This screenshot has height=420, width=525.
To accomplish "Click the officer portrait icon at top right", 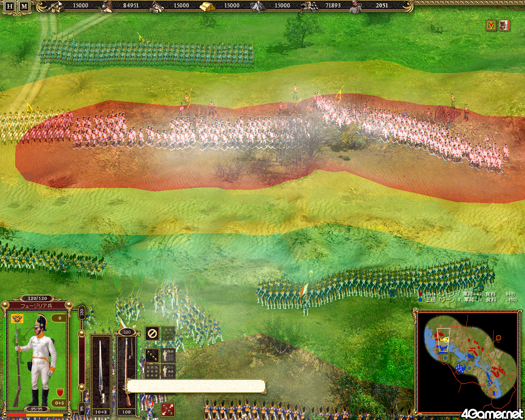I will click(x=504, y=25).
